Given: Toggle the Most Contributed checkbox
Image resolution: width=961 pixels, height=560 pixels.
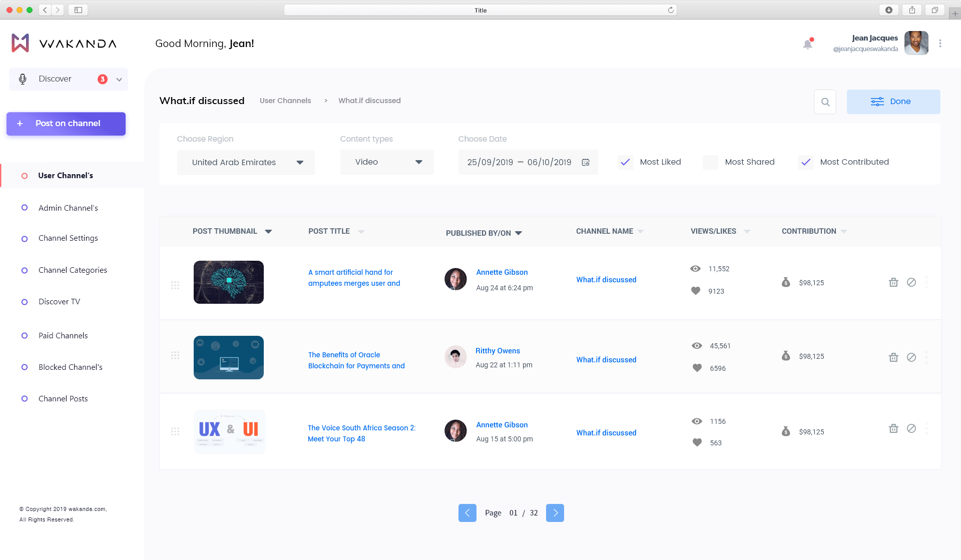Looking at the screenshot, I should (805, 162).
